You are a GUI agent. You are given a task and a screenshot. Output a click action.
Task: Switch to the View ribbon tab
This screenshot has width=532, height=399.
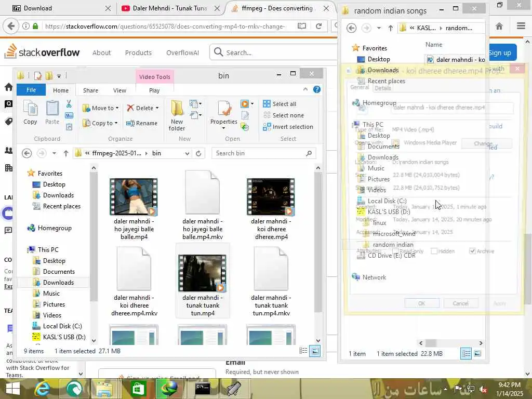(119, 90)
